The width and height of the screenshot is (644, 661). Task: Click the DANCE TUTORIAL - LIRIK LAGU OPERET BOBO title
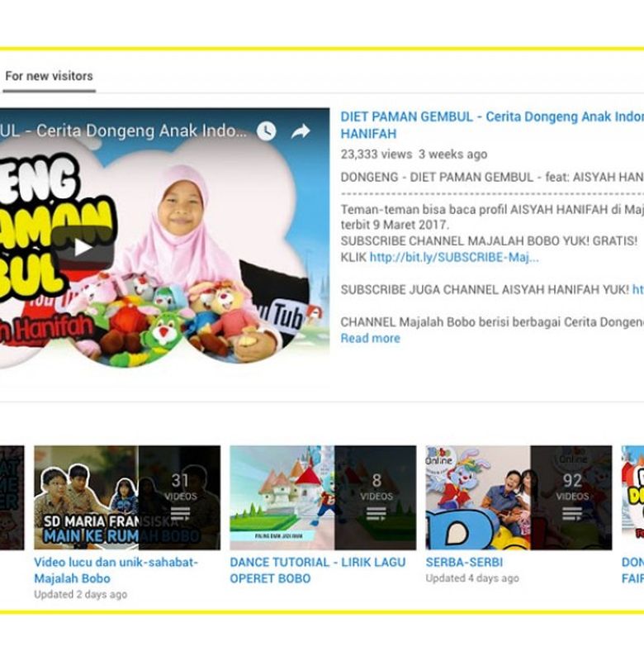317,570
